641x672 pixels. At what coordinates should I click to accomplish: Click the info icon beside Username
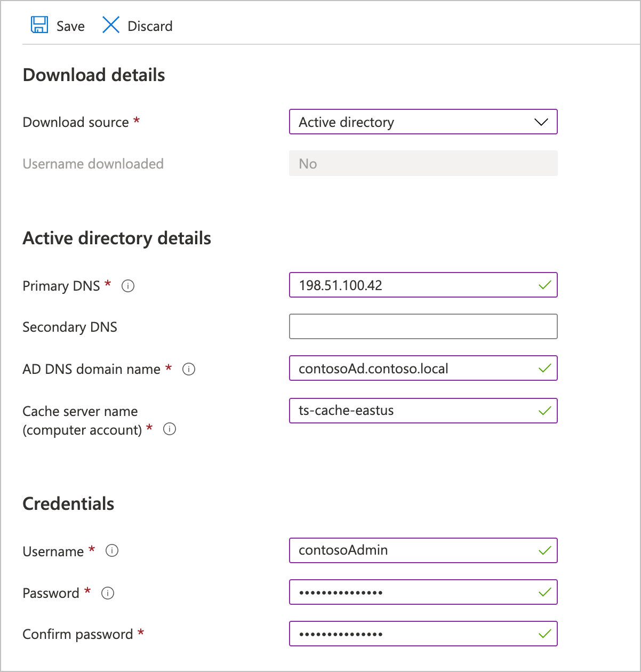(111, 550)
